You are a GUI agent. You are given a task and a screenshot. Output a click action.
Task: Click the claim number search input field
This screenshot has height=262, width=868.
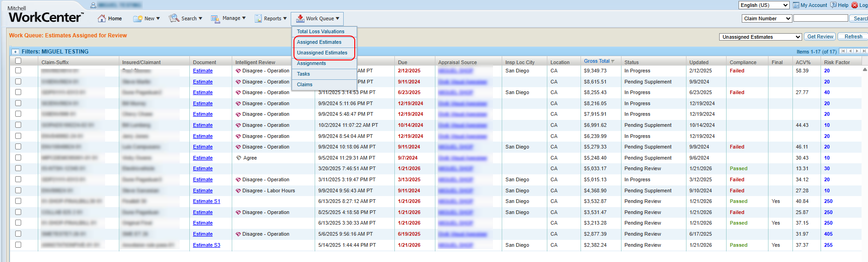point(820,18)
